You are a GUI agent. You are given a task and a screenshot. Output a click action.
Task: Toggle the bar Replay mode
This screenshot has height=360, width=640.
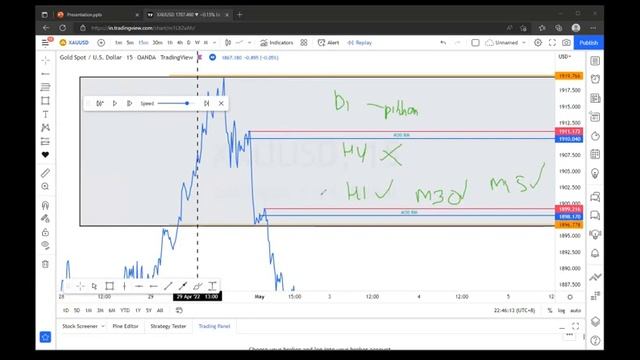click(x=360, y=42)
